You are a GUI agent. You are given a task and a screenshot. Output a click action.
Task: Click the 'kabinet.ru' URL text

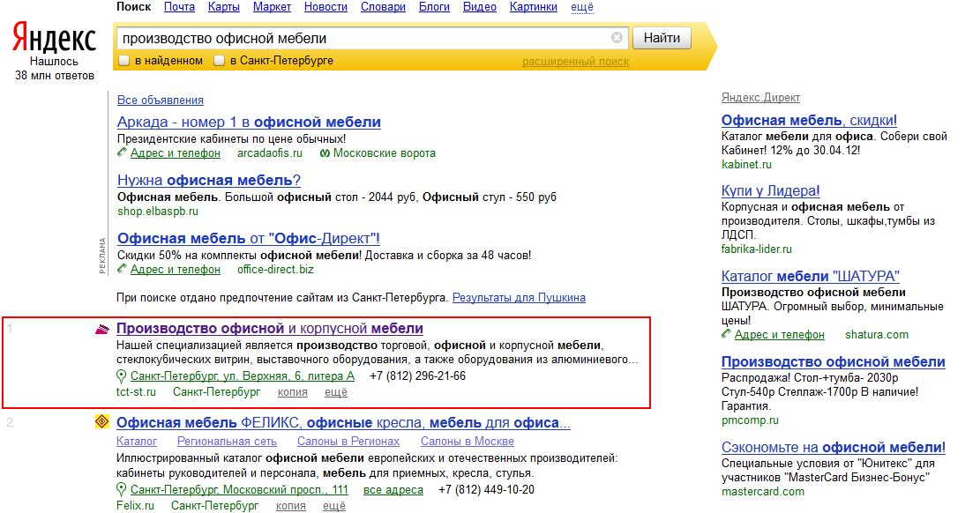point(746,164)
